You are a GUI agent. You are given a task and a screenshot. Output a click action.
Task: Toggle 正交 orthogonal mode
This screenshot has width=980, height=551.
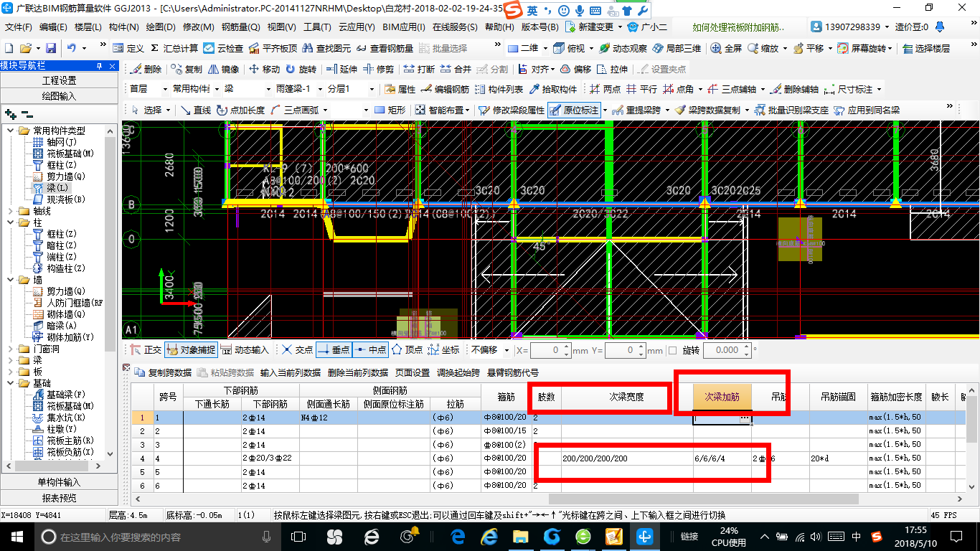(146, 349)
